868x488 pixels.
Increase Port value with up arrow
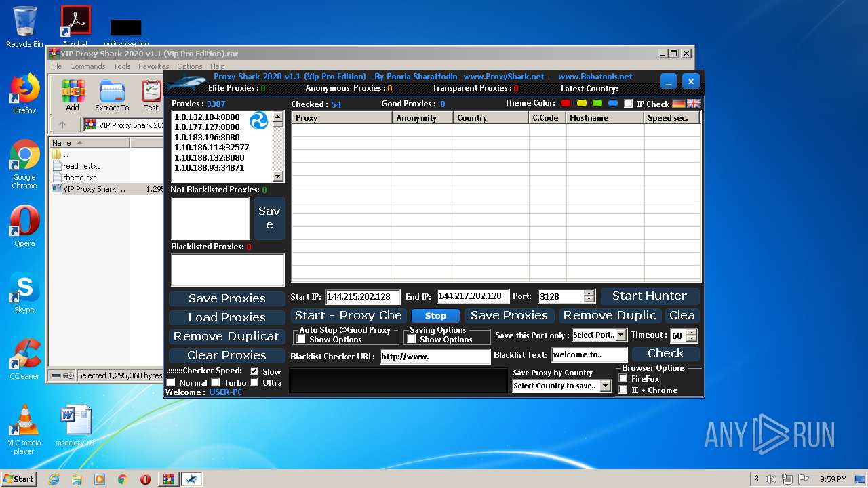[589, 293]
